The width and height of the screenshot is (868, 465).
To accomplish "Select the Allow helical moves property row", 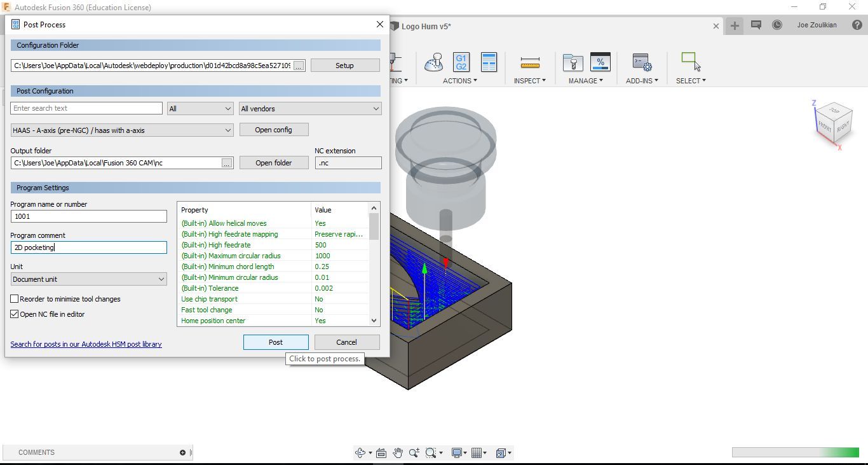I will pyautogui.click(x=273, y=223).
